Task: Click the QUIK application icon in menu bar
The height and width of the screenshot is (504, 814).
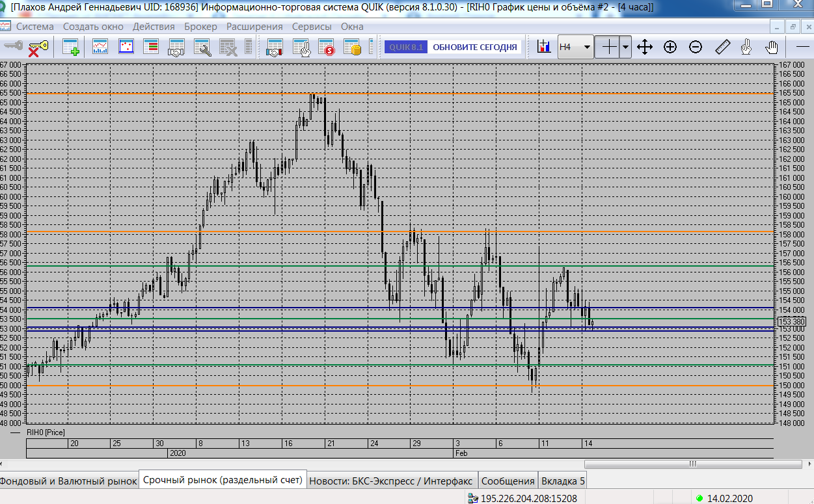Action: click(6, 27)
